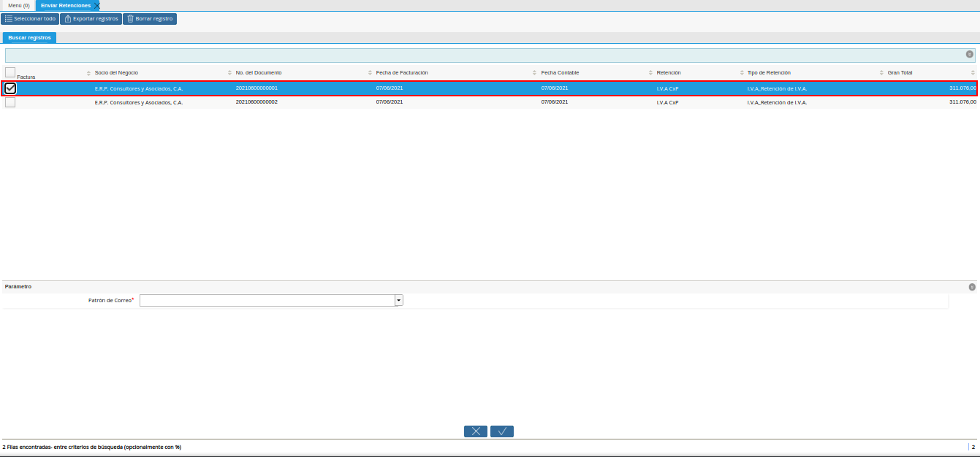
Task: Close the Enviar Retenciones tab
Action: pyautogui.click(x=97, y=6)
